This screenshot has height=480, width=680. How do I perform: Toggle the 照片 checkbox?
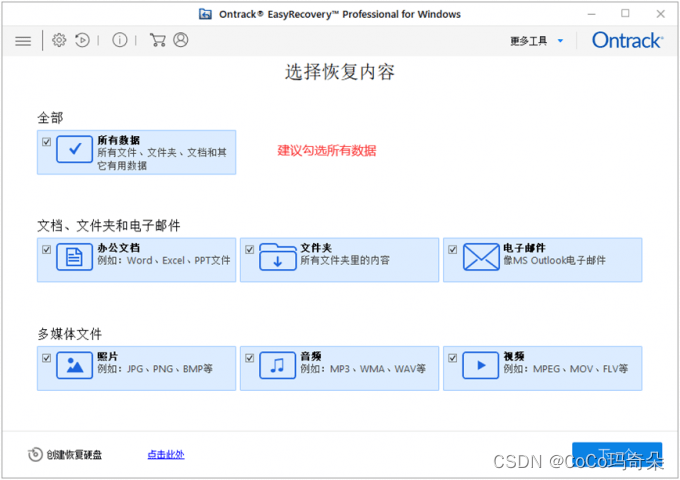point(47,358)
